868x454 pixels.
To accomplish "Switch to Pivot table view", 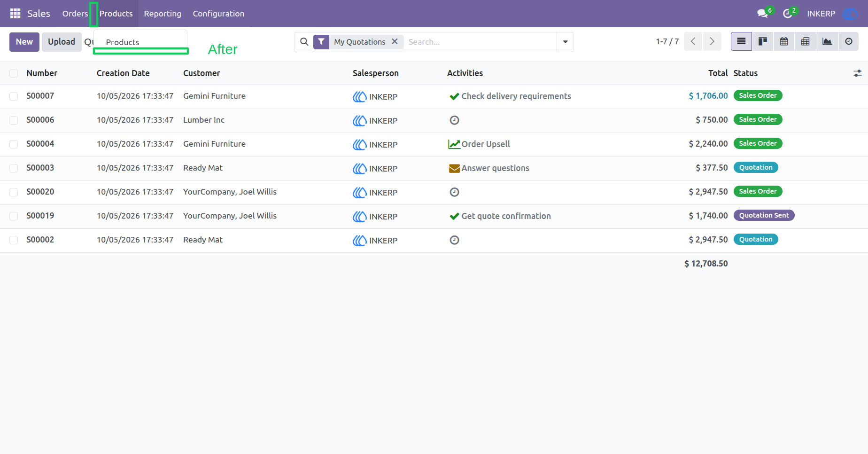I will 805,42.
